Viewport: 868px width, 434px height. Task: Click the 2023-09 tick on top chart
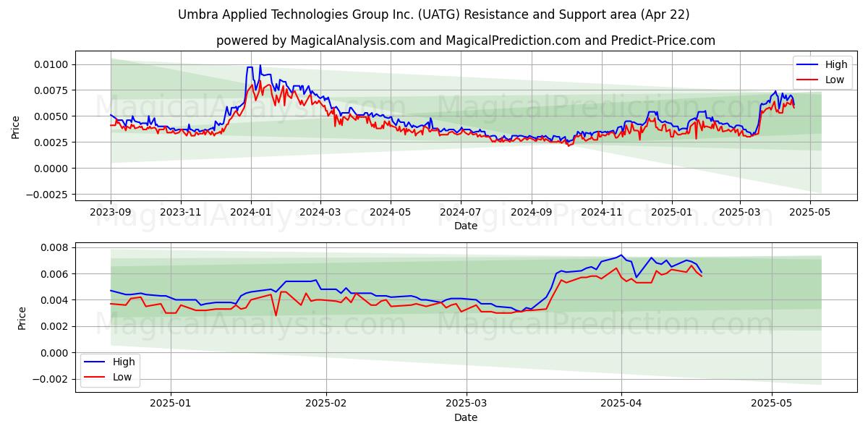tap(111, 212)
